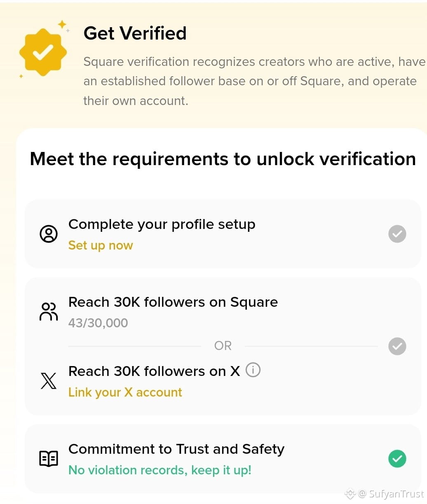Click the gray checkmark for follower requirement

point(397,346)
